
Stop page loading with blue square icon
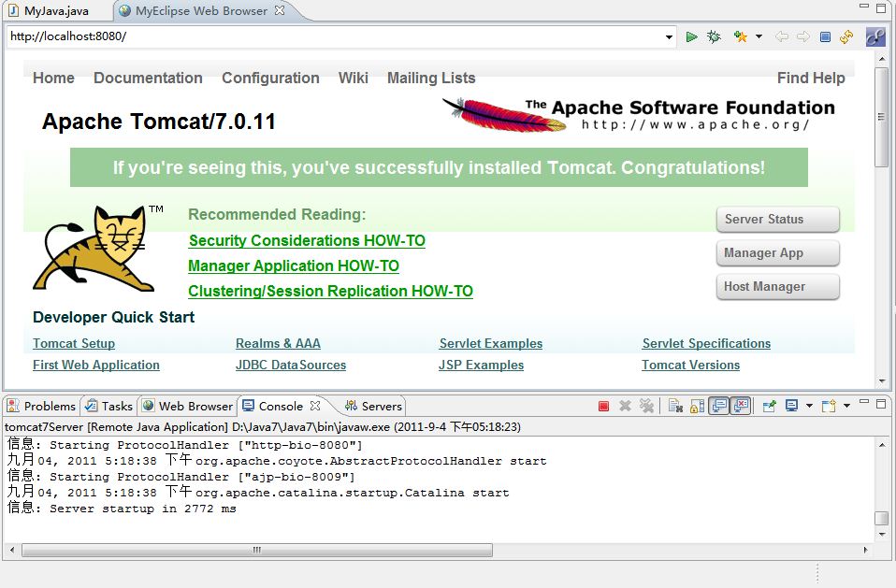pos(825,37)
